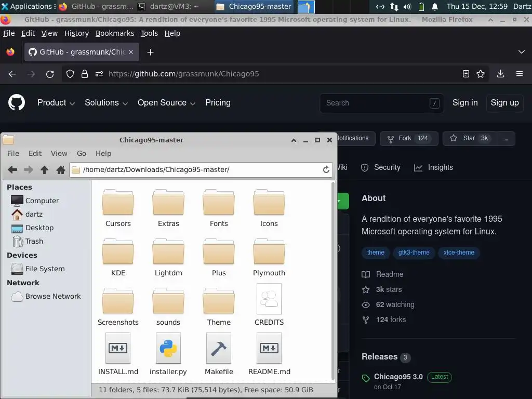This screenshot has width=532, height=399.
Task: Open Computer in Places sidebar
Action: (x=35, y=201)
